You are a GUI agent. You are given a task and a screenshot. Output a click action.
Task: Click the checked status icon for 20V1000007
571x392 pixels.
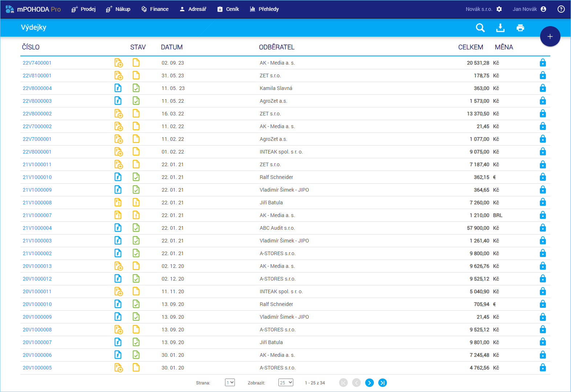pyautogui.click(x=136, y=342)
